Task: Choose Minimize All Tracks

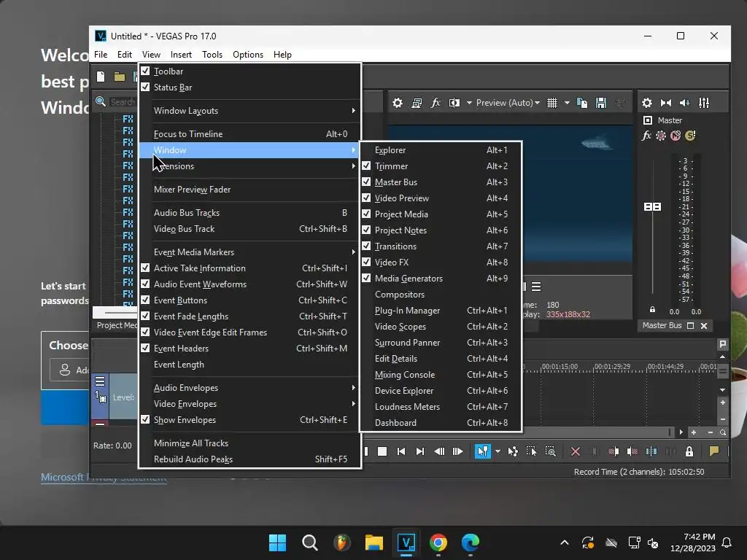Action: (x=249, y=443)
